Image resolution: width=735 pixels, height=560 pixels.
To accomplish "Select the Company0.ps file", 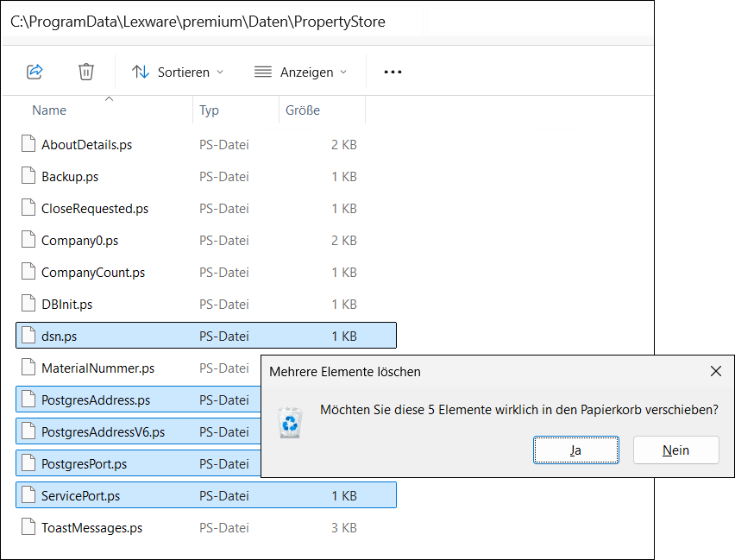I will point(79,240).
